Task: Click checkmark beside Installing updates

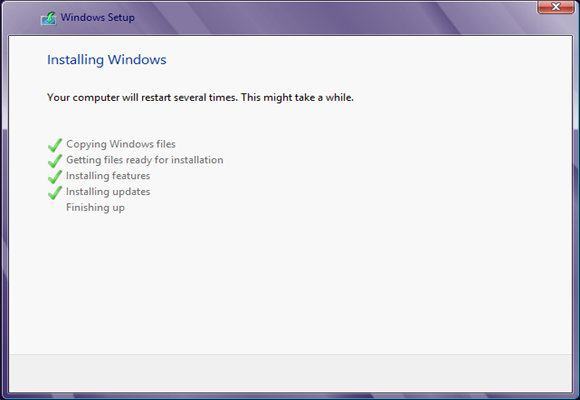Action: click(55, 192)
